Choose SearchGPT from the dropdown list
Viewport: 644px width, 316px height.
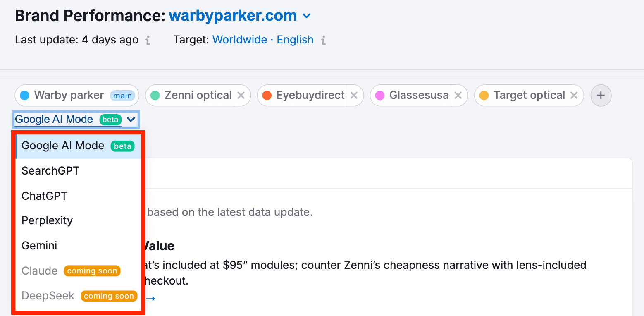[x=50, y=171]
